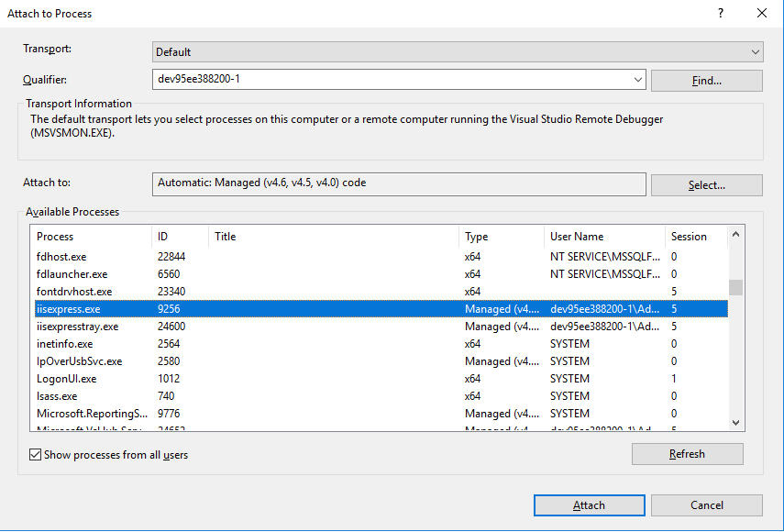Click Managed type cell of IpOverUsbSvc.exe
The image size is (784, 532).
(502, 361)
